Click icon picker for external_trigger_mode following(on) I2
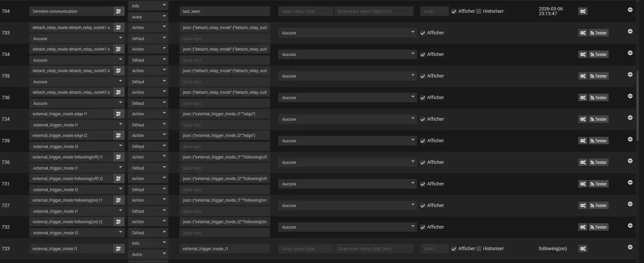644x263 pixels. [x=118, y=222]
